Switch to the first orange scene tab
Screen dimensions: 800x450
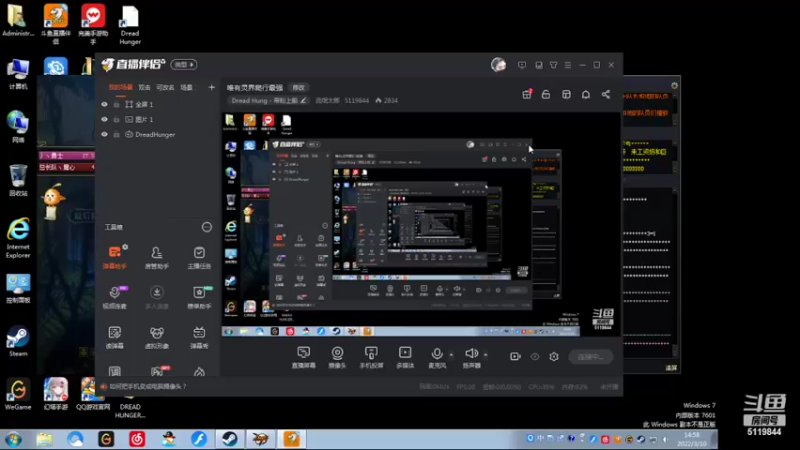coord(120,88)
